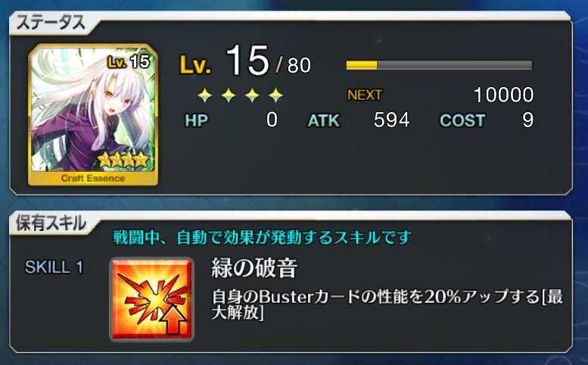Screen dimensions: 588x365
Task: Click the NEXT experience value 10000
Action: coord(504,95)
